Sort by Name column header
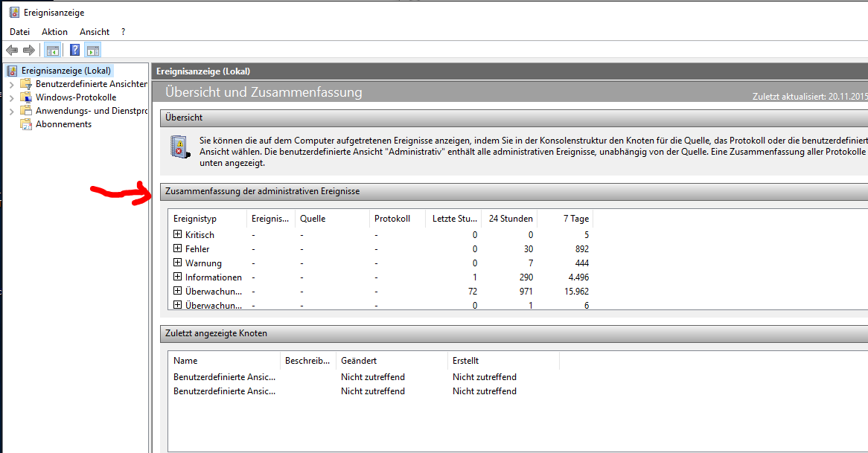868x453 pixels. point(224,361)
